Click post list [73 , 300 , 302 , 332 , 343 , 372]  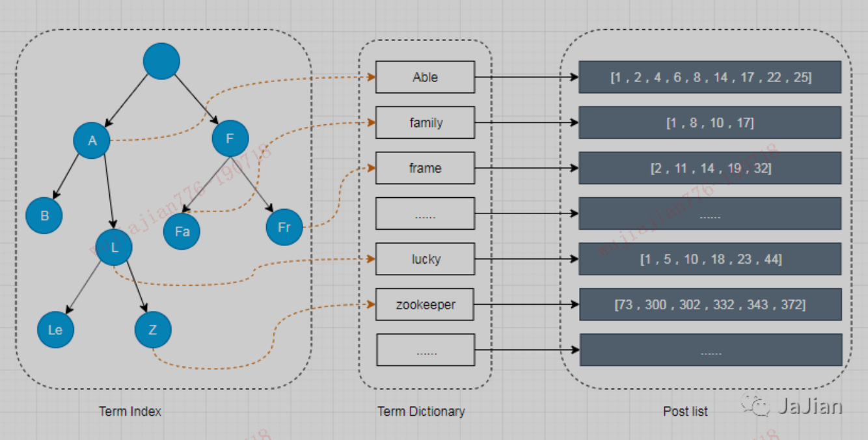click(x=711, y=305)
